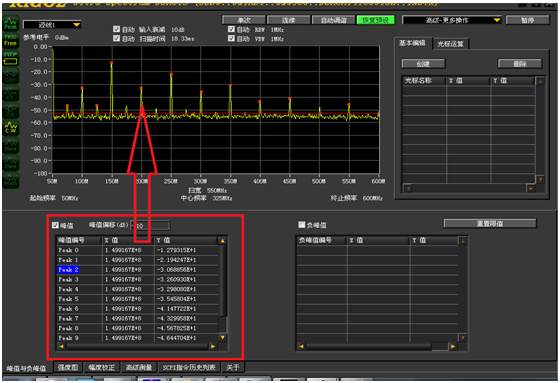Switch to 高级测量 tab
This screenshot has width=560, height=383.
(x=139, y=367)
